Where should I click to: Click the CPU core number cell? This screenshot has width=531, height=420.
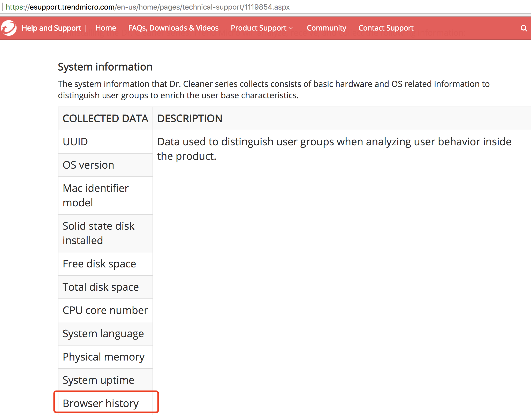tap(105, 310)
